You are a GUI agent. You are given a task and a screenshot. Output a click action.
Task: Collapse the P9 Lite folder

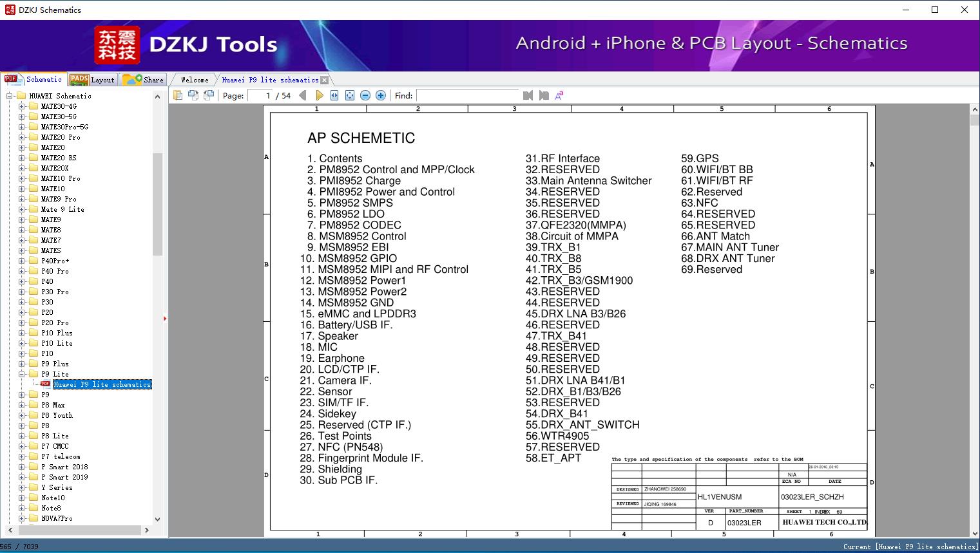pyautogui.click(x=22, y=374)
